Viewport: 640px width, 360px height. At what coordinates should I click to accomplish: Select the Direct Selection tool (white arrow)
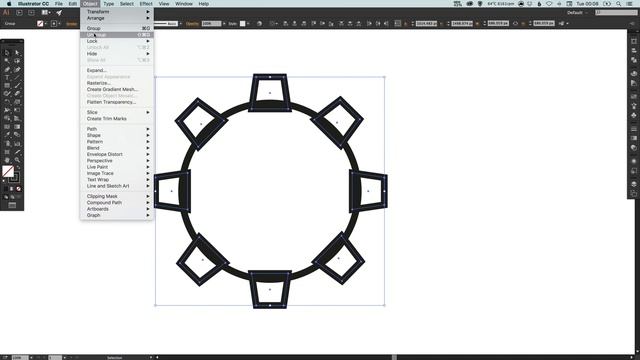tap(17, 53)
